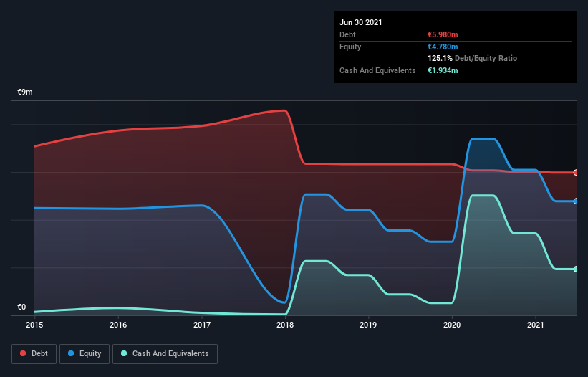Click the red Debt endpoint marker
This screenshot has height=377, width=588.
[x=576, y=173]
